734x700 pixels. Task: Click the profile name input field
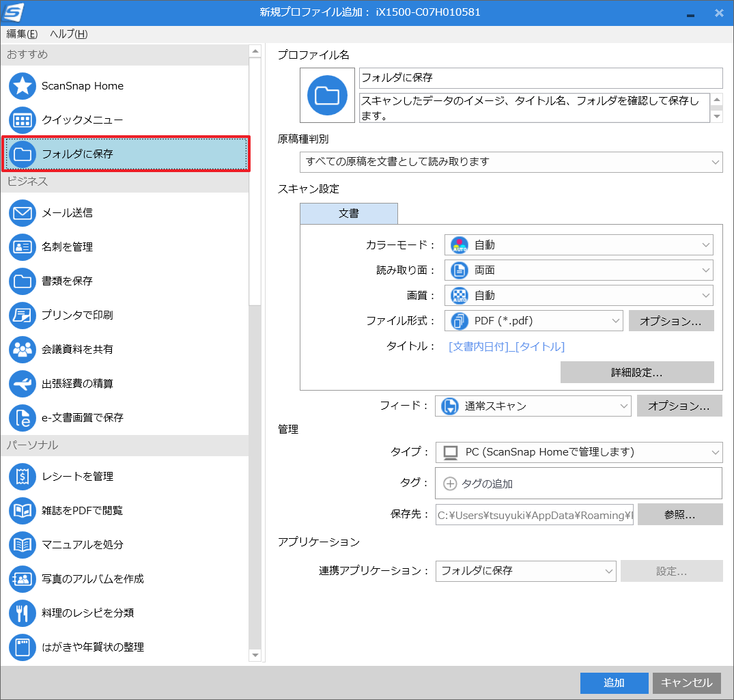541,78
